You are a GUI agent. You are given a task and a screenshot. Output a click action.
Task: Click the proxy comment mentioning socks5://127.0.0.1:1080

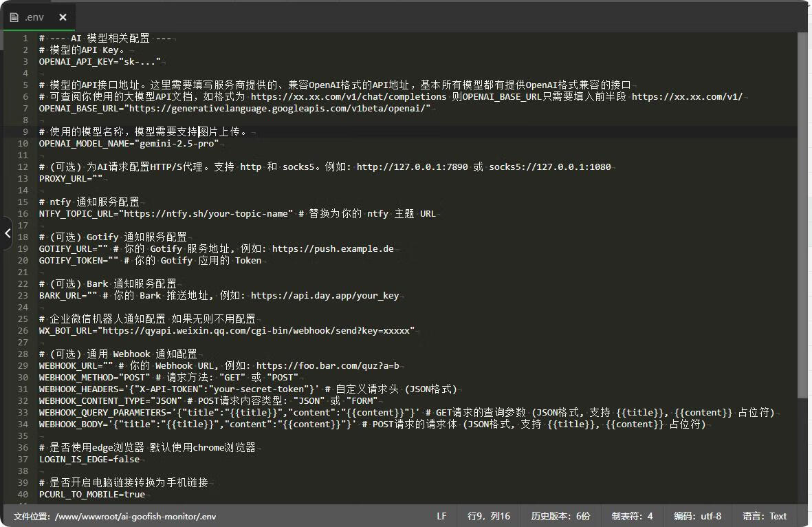point(325,167)
